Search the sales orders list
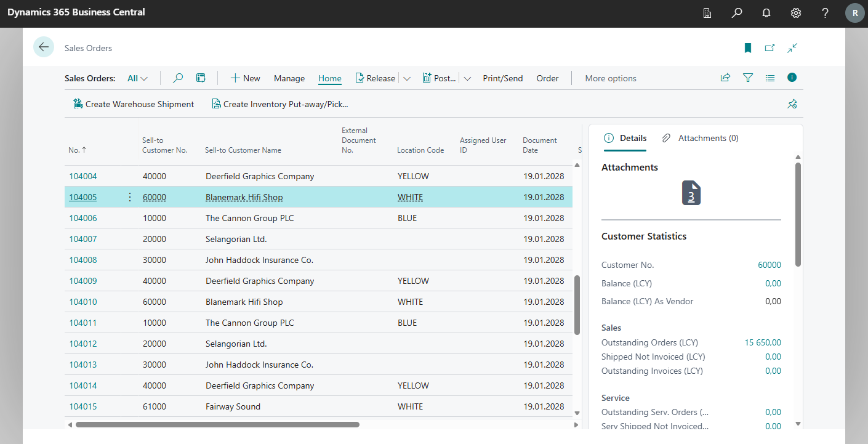The image size is (868, 444). coord(178,78)
